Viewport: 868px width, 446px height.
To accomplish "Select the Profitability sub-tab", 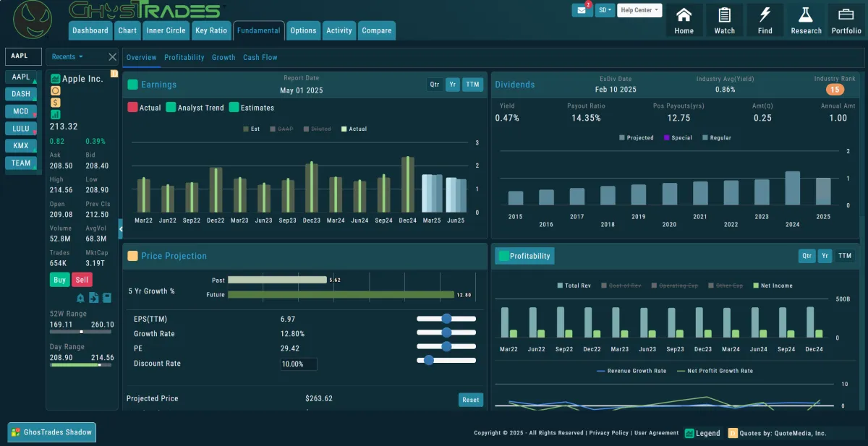I will 184,57.
